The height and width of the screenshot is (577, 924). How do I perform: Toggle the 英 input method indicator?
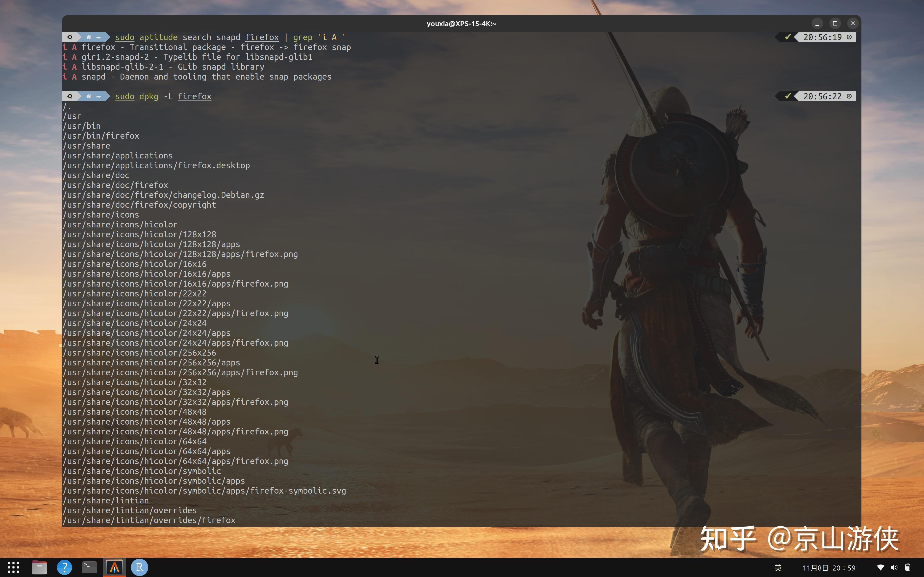pyautogui.click(x=778, y=567)
